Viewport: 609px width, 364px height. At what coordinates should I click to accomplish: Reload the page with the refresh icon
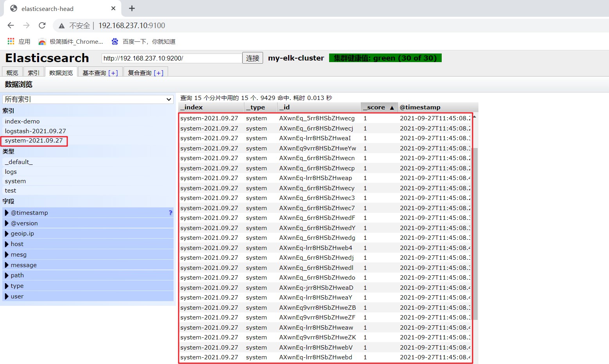pyautogui.click(x=42, y=25)
